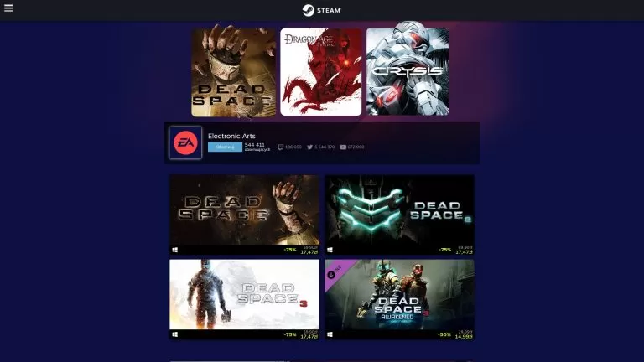Screen dimensions: 644x362
Task: Open the Dead Space 2 game banner
Action: click(x=400, y=209)
